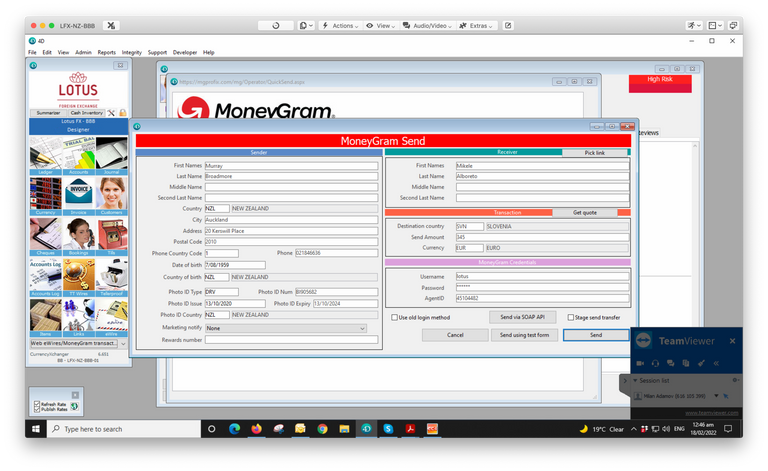The width and height of the screenshot is (768, 471).
Task: Open the Reports menu
Action: (x=106, y=52)
